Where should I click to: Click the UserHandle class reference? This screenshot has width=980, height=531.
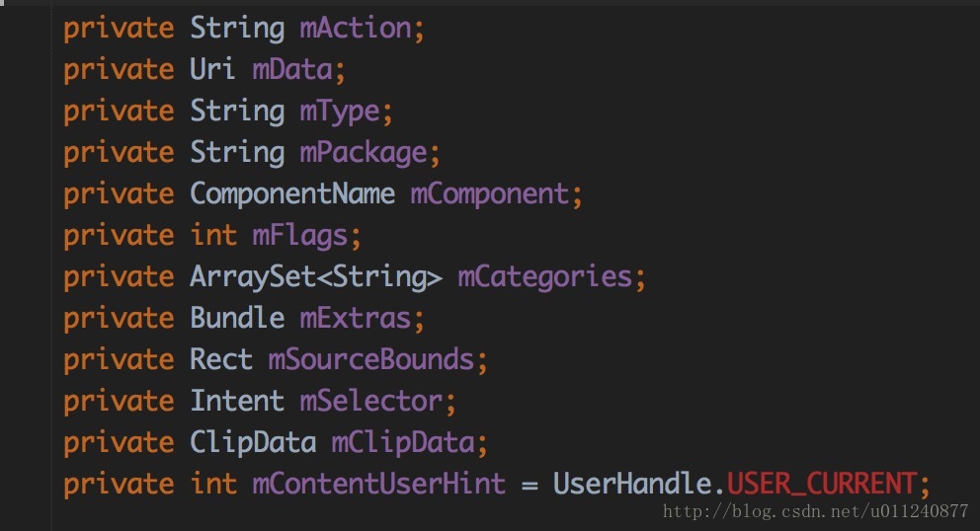[632, 485]
